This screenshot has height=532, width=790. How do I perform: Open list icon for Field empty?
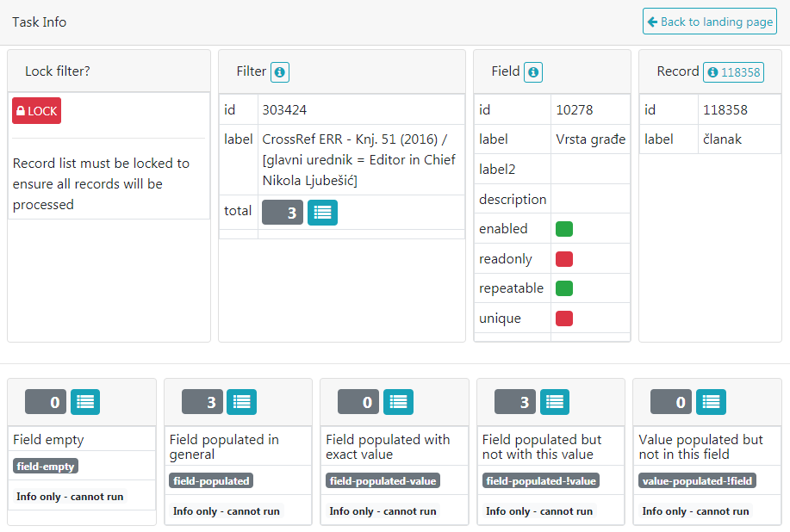pyautogui.click(x=85, y=402)
